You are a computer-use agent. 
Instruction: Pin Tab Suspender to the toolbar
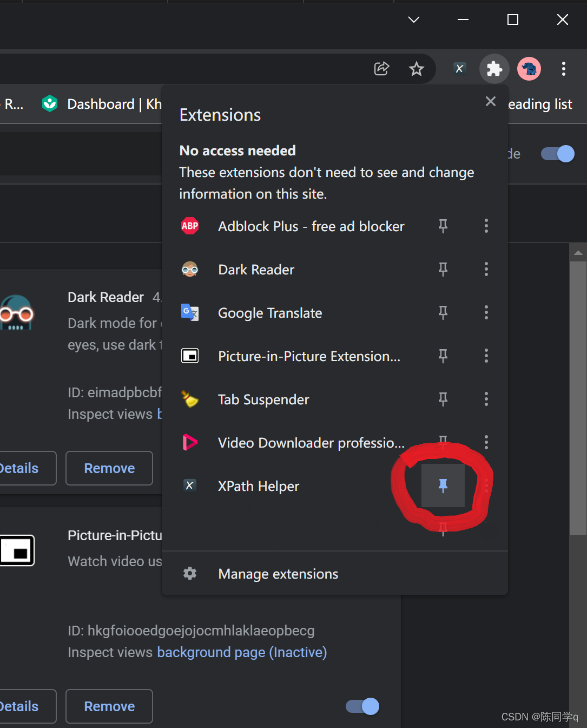tap(443, 399)
